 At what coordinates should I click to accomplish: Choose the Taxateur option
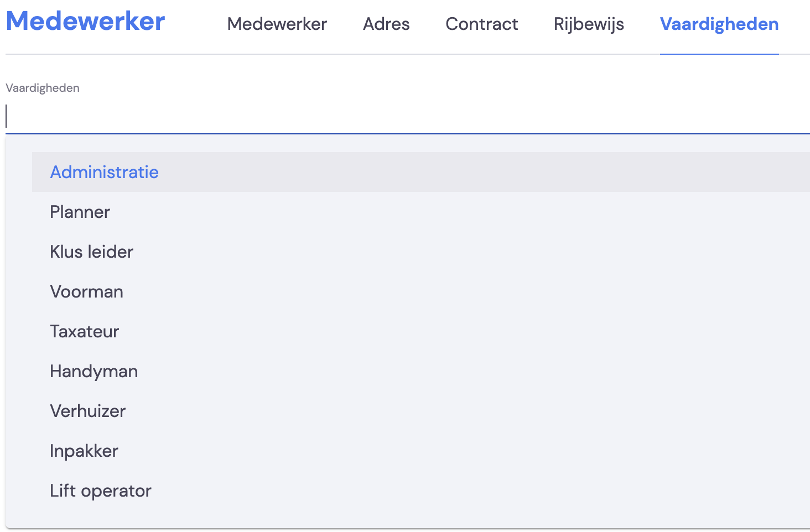pos(421,331)
